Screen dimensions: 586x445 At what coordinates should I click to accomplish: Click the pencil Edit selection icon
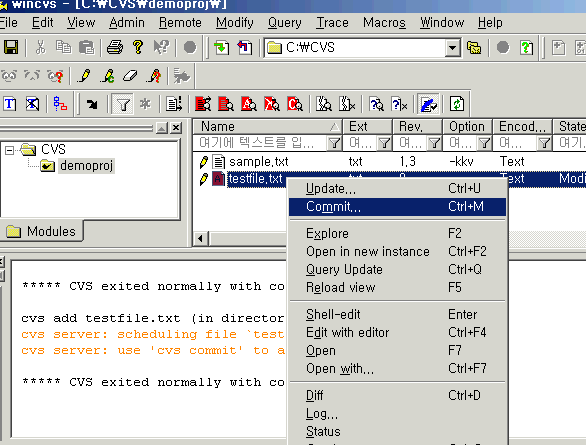(x=84, y=76)
